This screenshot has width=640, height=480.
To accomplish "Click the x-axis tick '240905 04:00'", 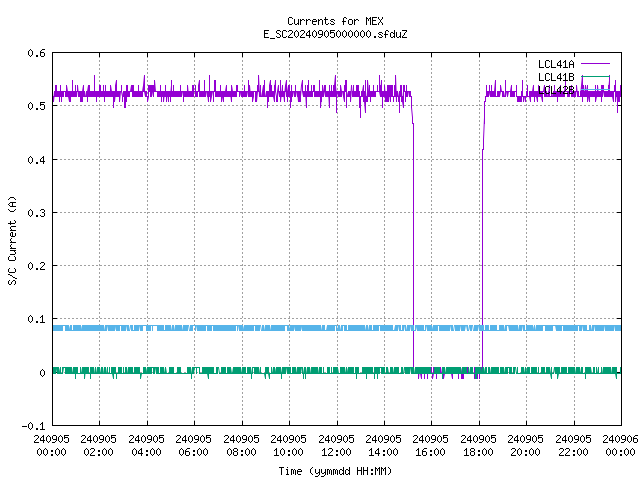I will [x=146, y=446].
